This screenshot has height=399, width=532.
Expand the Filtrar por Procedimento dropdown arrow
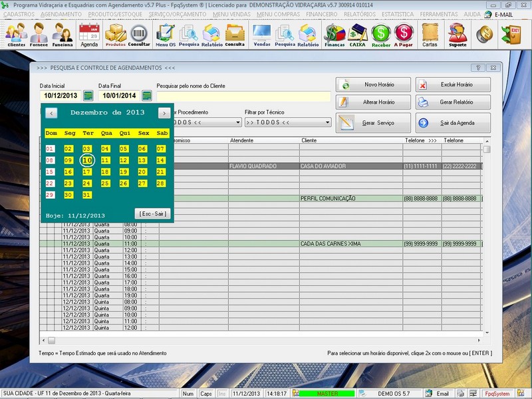[237, 122]
